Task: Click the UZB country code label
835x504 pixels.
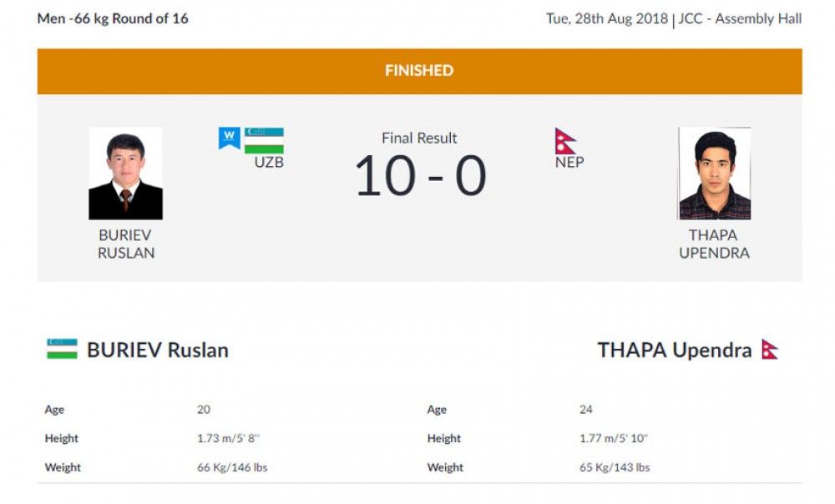Action: 269,162
